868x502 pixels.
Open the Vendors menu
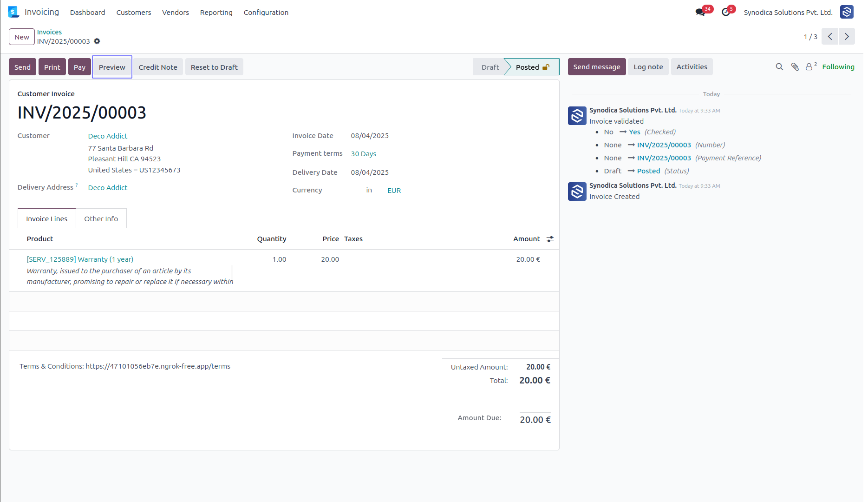176,13
